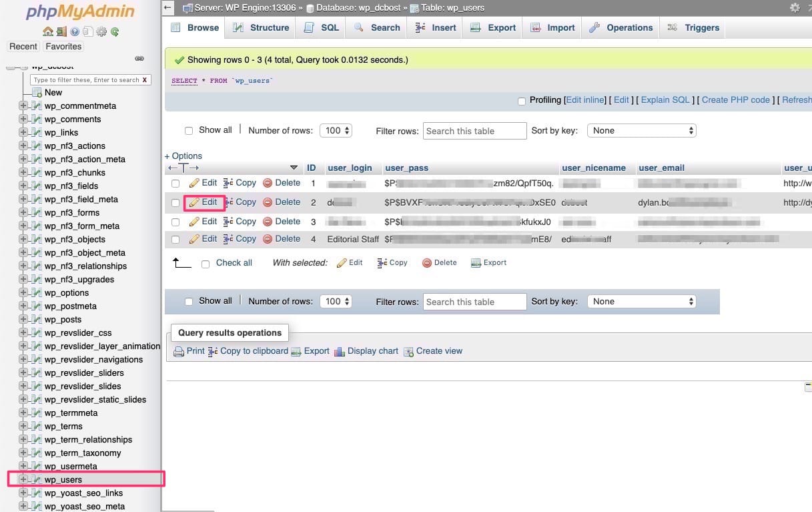Tick the checkbox for row ID 2
The image size is (812, 512).
[x=175, y=202]
